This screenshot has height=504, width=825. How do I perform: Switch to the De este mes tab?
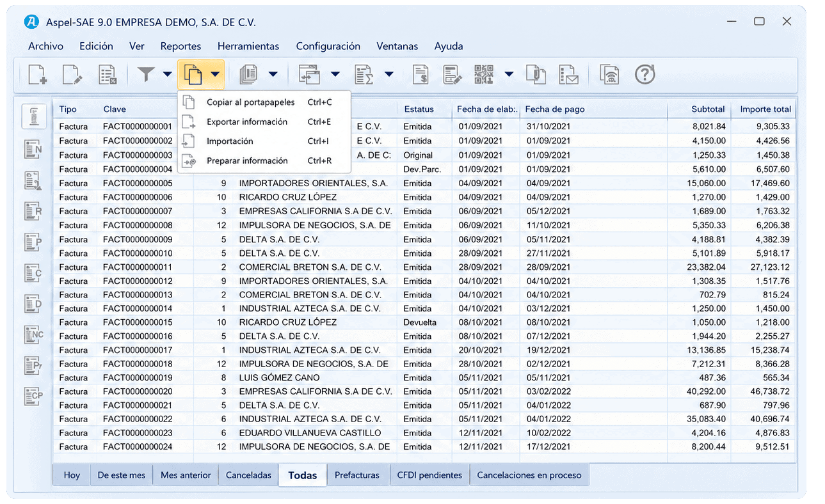[122, 475]
